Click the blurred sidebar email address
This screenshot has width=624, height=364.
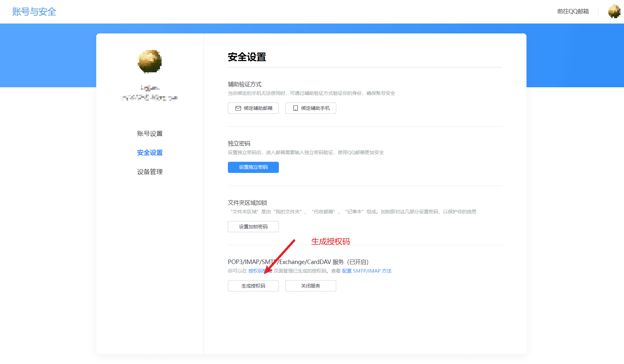point(149,98)
